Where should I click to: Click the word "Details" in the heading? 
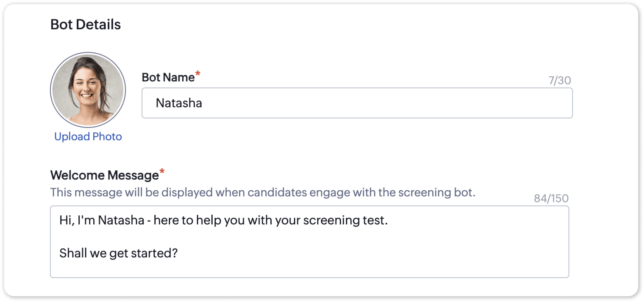pos(98,25)
